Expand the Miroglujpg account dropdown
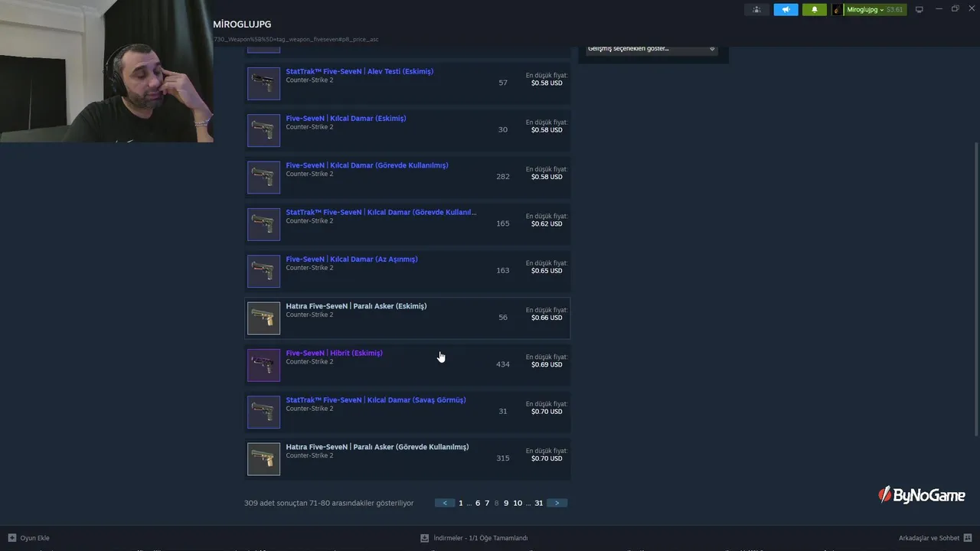980x551 pixels. [x=864, y=9]
